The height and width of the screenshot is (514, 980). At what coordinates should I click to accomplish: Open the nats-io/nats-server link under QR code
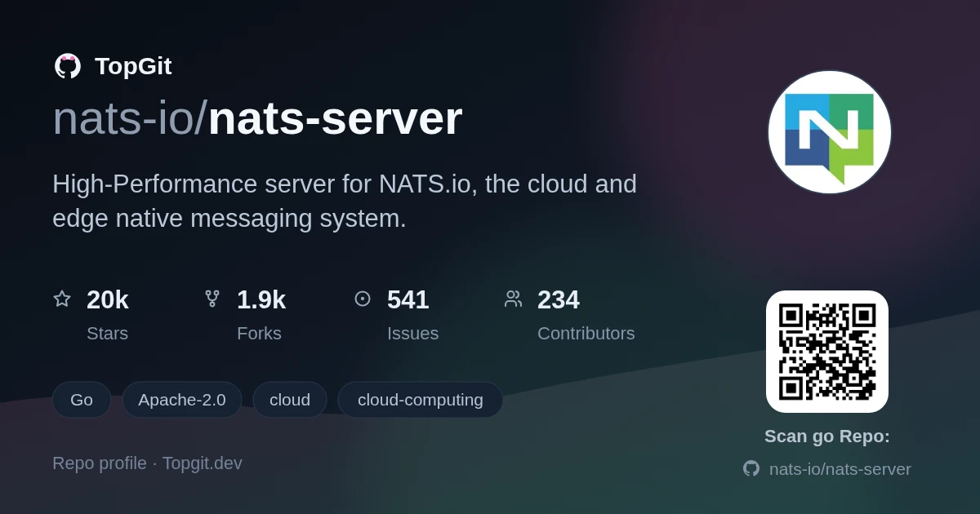[840, 469]
